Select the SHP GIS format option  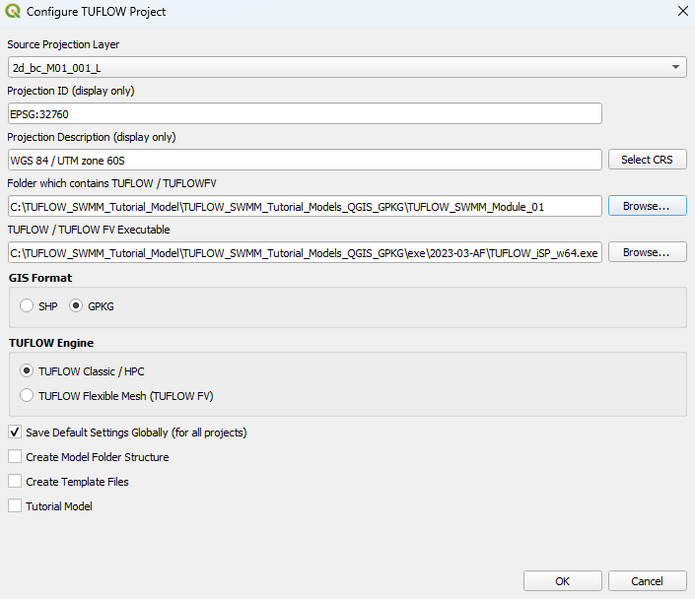click(x=27, y=306)
